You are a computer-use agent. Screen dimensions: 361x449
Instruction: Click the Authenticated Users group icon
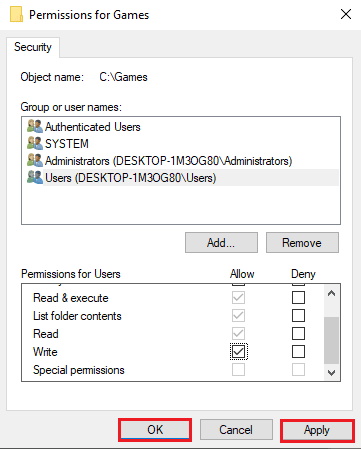(35, 127)
